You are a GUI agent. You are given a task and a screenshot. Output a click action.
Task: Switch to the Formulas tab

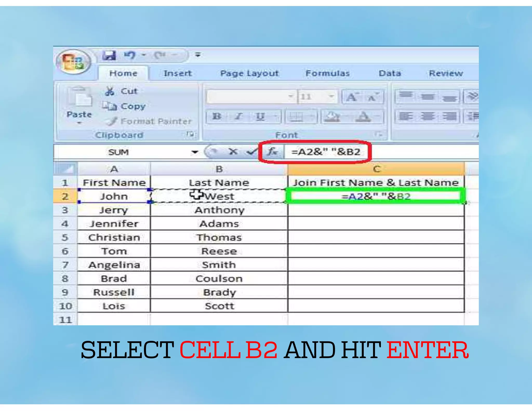pyautogui.click(x=327, y=74)
